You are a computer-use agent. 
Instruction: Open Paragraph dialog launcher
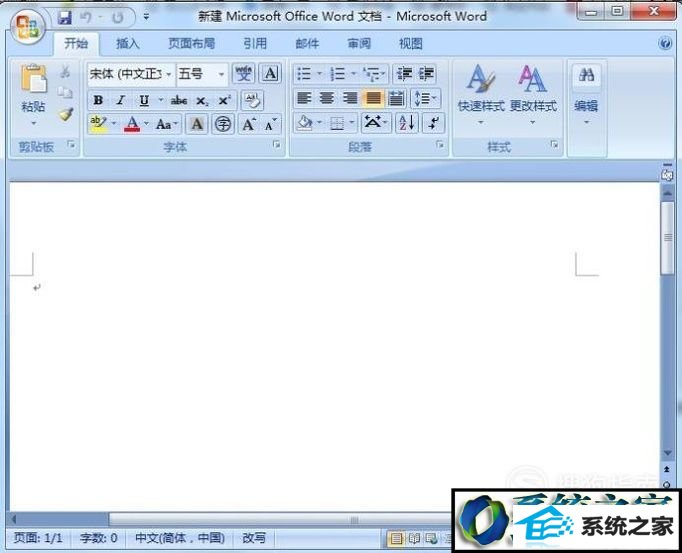440,145
